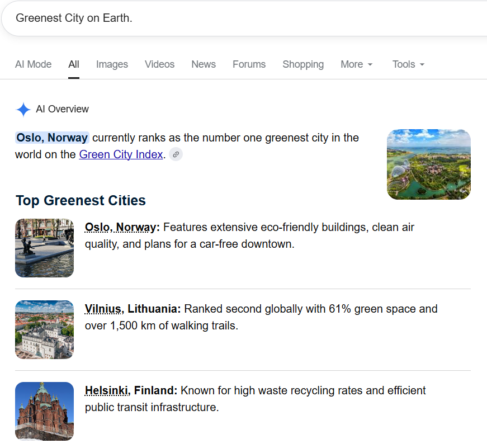Open the Helsinki red cathedral thumbnail
Screen dimensions: 487x448
(44, 411)
